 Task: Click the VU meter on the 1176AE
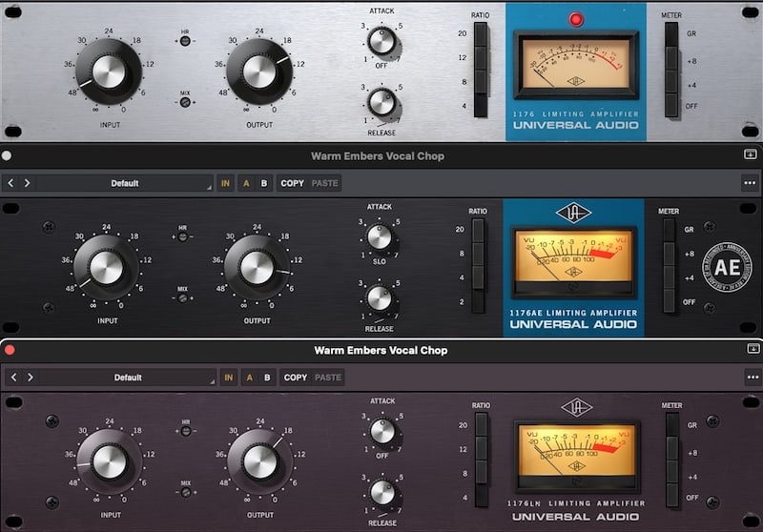573,261
